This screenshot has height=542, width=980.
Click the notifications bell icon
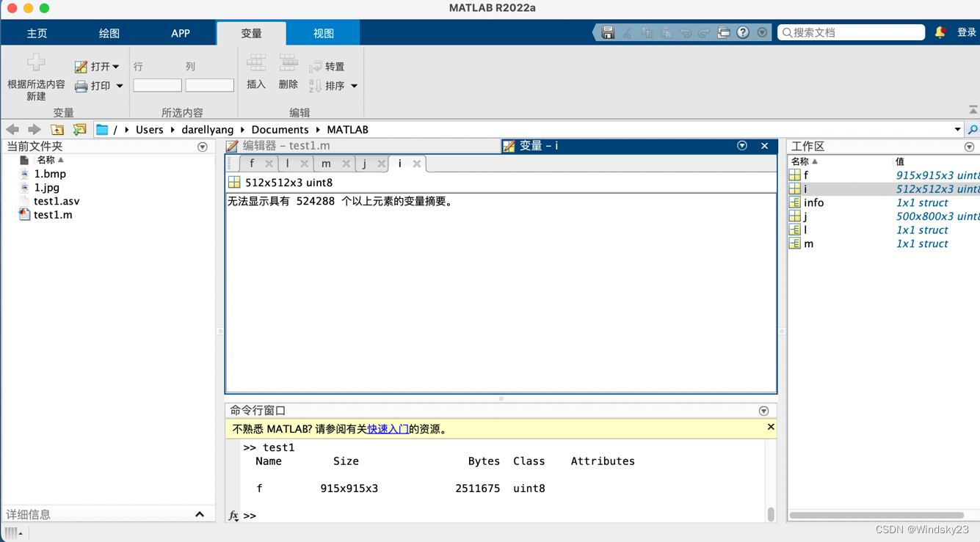[940, 32]
